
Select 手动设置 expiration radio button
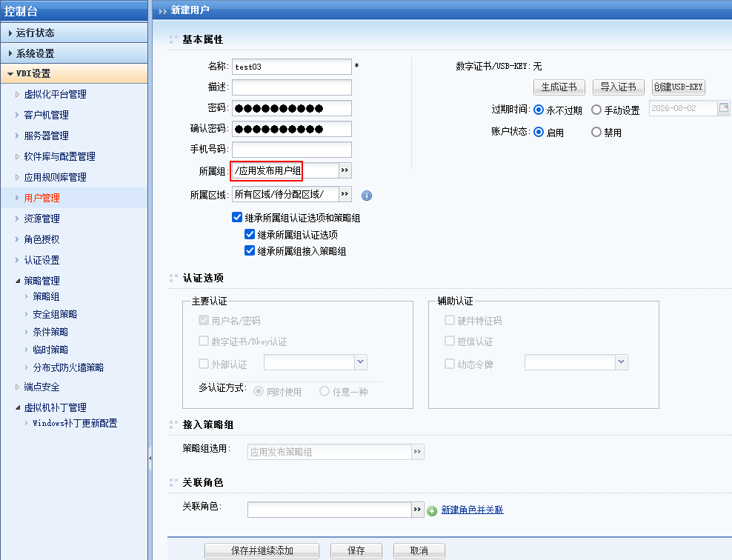(x=596, y=110)
